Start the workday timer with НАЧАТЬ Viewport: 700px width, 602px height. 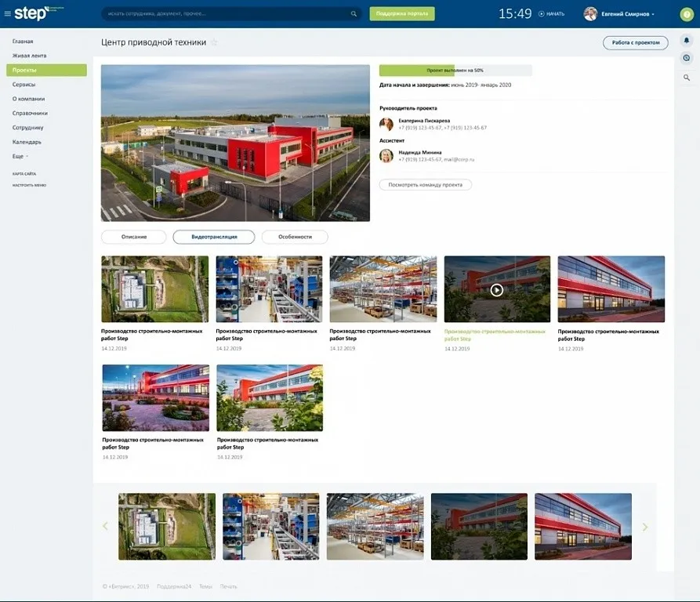tap(551, 14)
